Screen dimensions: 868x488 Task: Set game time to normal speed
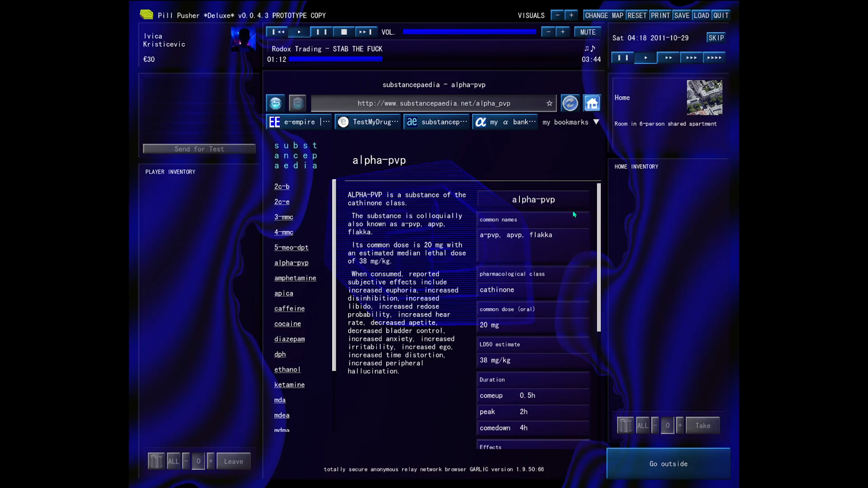click(646, 58)
